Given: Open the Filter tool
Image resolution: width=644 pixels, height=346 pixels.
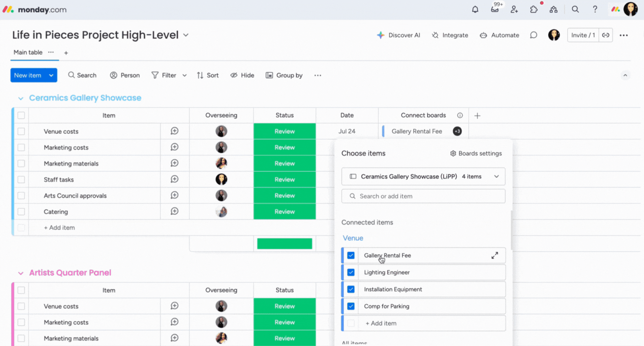Looking at the screenshot, I should pyautogui.click(x=164, y=75).
